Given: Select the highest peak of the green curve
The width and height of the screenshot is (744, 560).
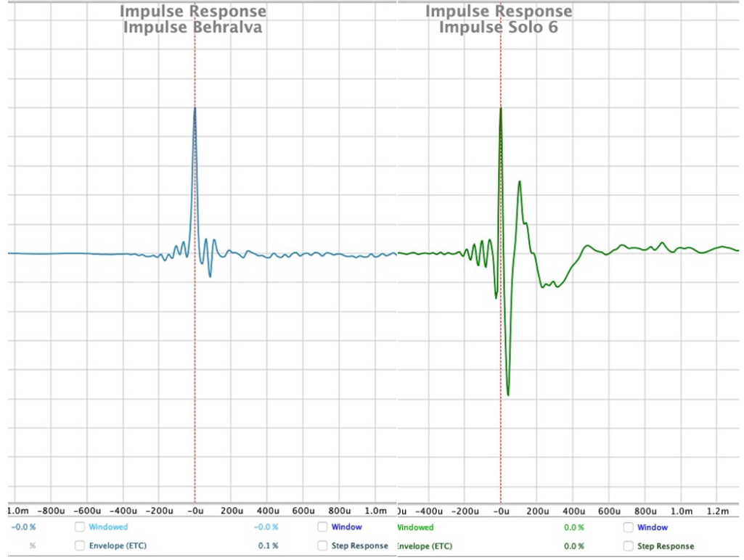Looking at the screenshot, I should click(500, 109).
